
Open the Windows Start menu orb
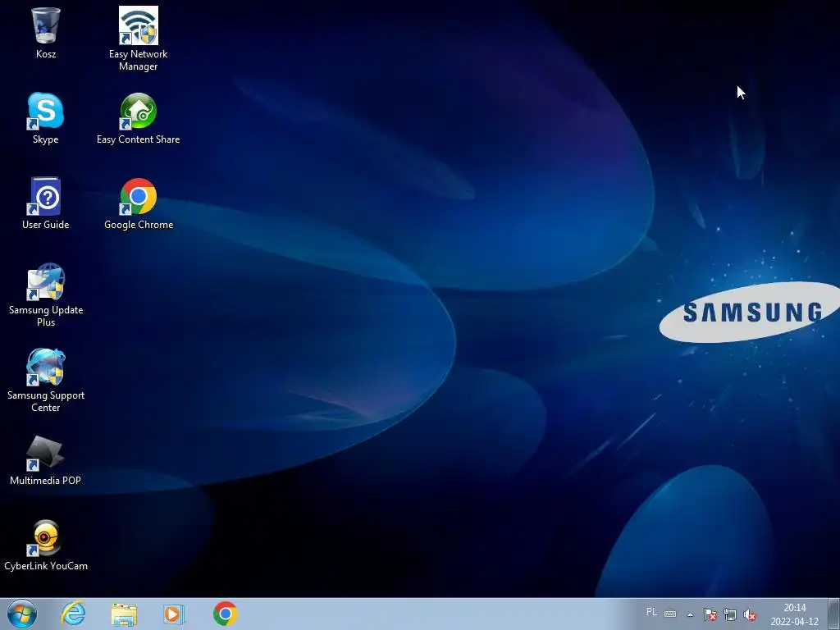(22, 614)
